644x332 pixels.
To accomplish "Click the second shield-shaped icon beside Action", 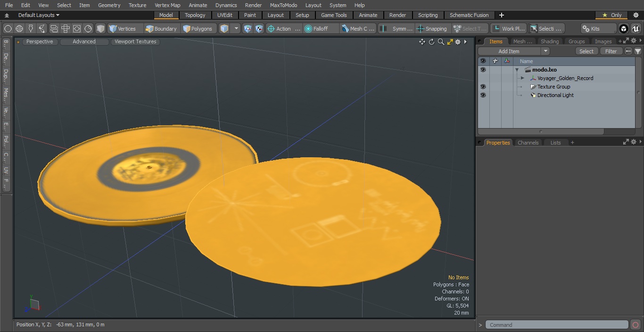I will click(x=259, y=29).
